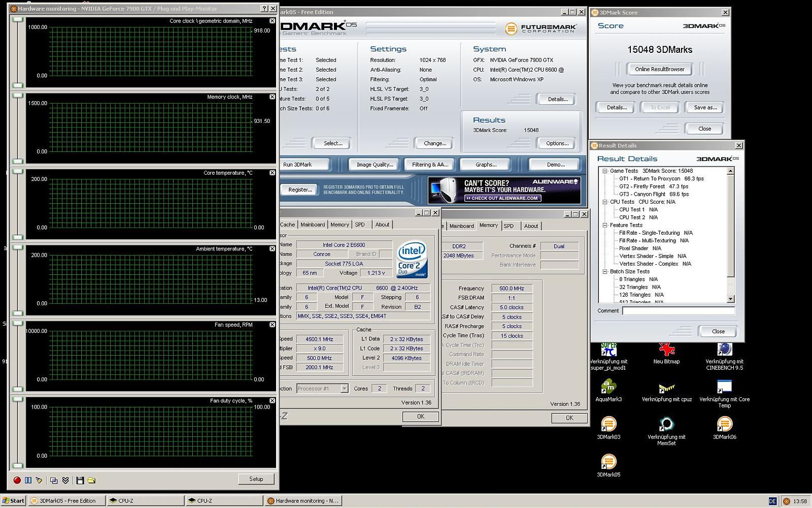Select the cpuz desktop shortcut
Viewport: 812px width, 508px height.
point(666,391)
